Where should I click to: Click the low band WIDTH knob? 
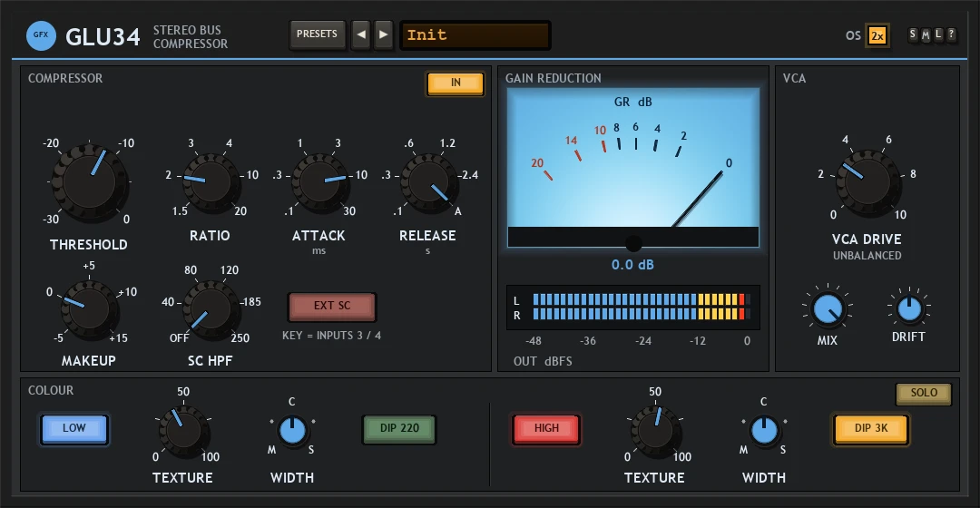click(x=292, y=431)
